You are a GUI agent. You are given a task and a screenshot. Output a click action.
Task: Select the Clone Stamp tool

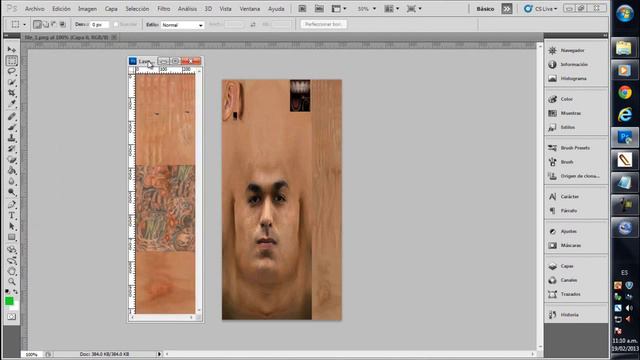pos(11,138)
